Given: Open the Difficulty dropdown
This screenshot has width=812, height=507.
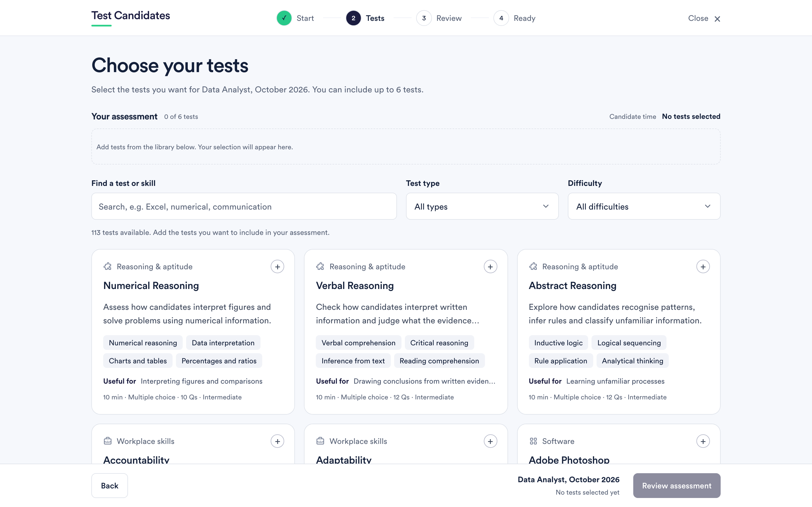Looking at the screenshot, I should pos(644,206).
